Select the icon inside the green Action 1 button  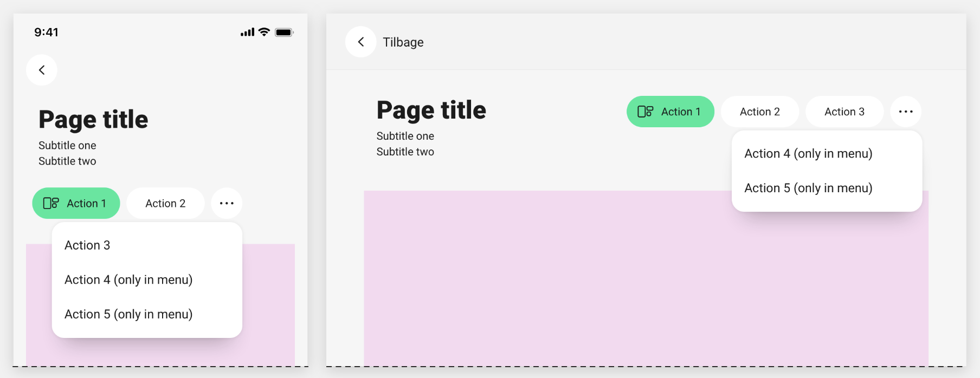tap(50, 203)
